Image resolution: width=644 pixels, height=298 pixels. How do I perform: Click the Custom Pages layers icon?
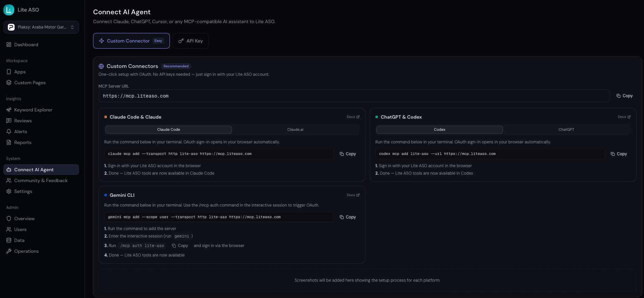[x=9, y=83]
